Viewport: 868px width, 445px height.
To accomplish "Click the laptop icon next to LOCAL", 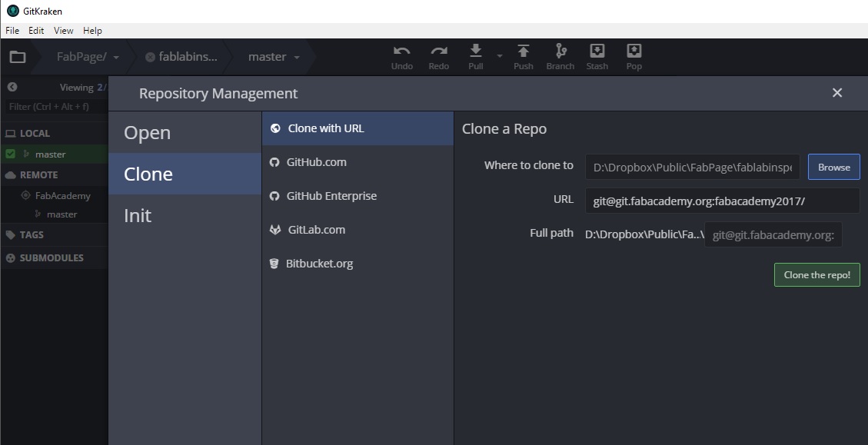I will 11,134.
